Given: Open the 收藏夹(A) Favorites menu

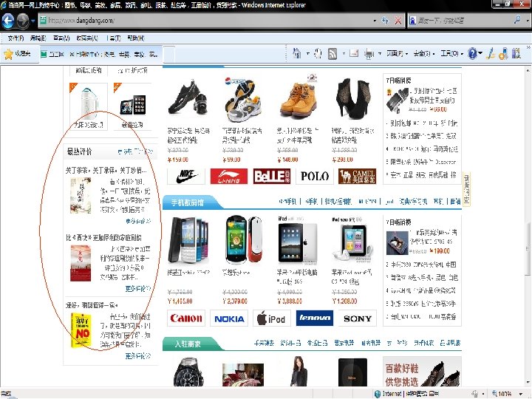Looking at the screenshot, I should pyautogui.click(x=87, y=38).
